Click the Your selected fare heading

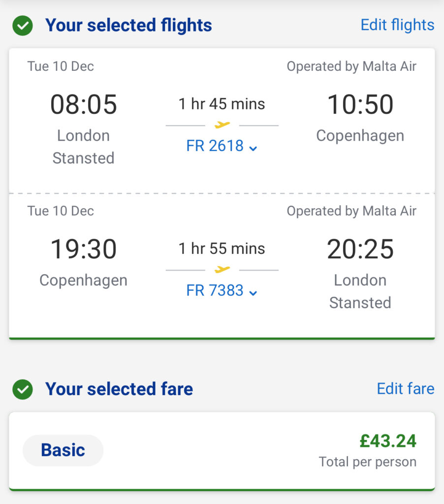click(x=119, y=389)
